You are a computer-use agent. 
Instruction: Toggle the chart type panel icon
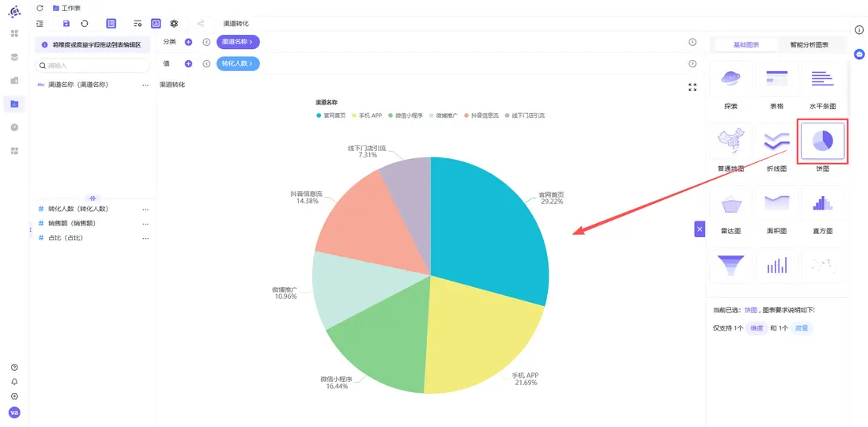click(x=156, y=24)
